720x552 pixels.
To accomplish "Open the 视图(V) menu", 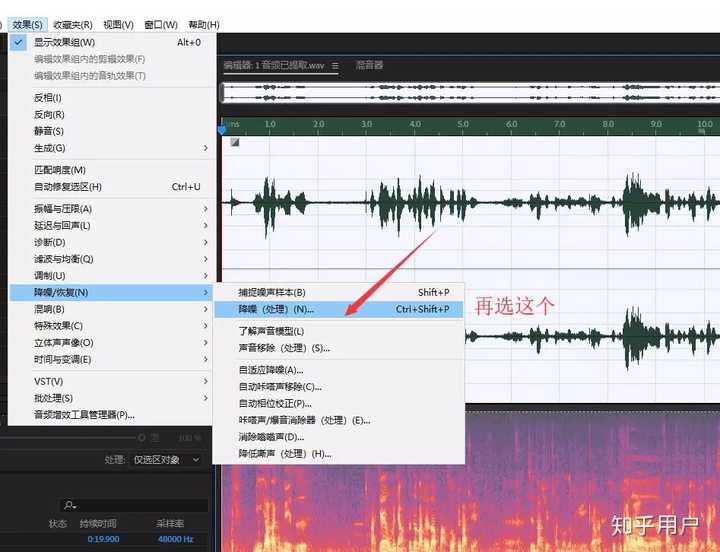I will pos(118,24).
